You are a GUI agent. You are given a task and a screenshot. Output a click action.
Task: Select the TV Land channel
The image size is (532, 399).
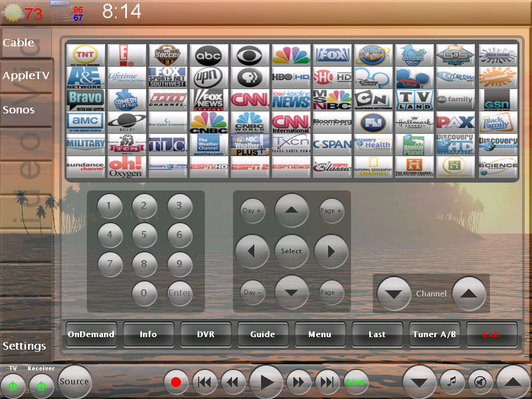[x=414, y=100]
